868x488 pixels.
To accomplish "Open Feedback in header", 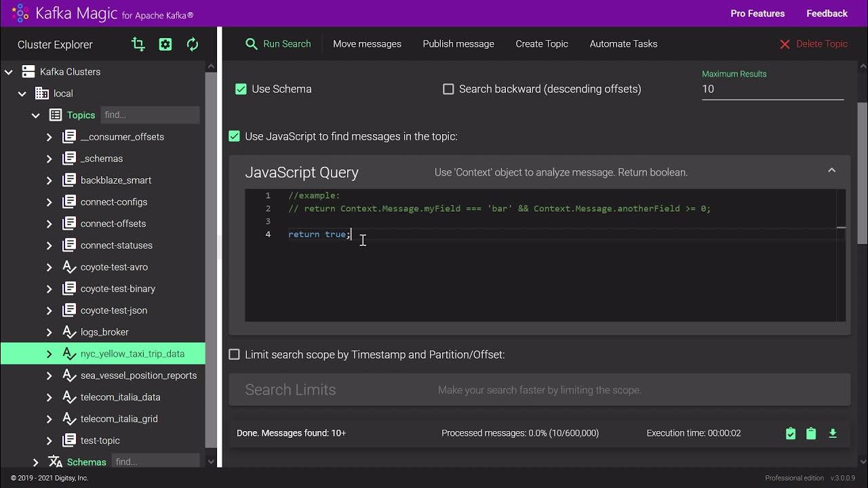I will (x=827, y=14).
